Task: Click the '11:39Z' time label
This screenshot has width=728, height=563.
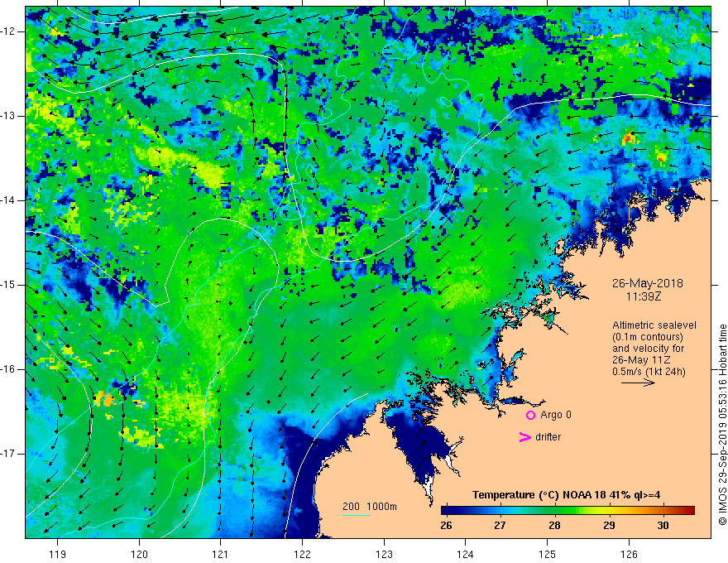Action: (x=643, y=296)
